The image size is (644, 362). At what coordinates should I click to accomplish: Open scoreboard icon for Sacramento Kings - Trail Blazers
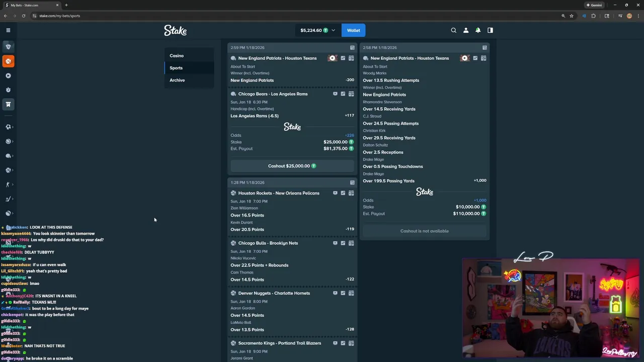pos(351,343)
